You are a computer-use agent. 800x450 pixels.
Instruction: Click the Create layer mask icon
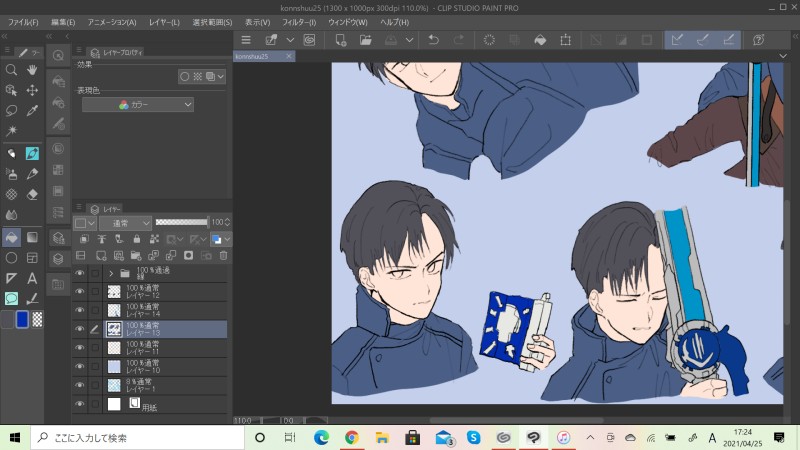[188, 256]
